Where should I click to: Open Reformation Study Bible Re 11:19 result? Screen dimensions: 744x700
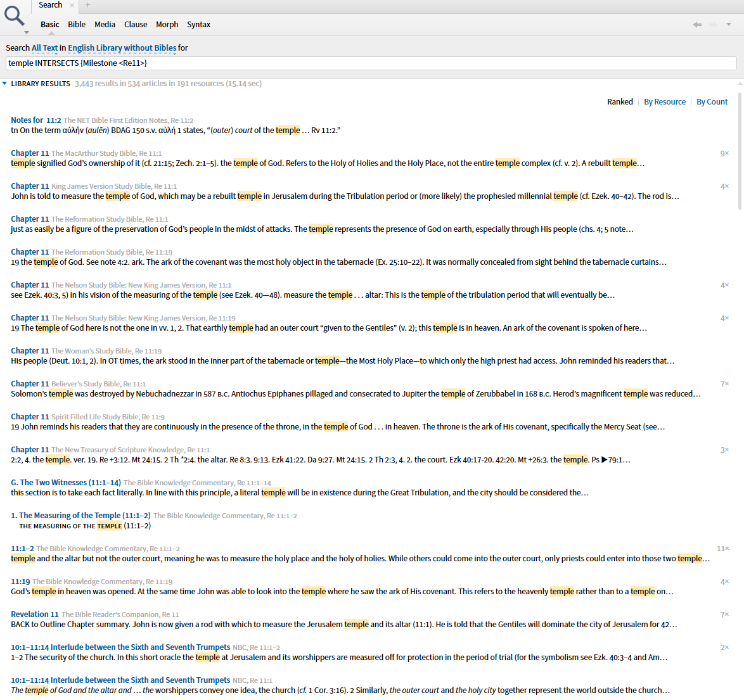(30, 252)
